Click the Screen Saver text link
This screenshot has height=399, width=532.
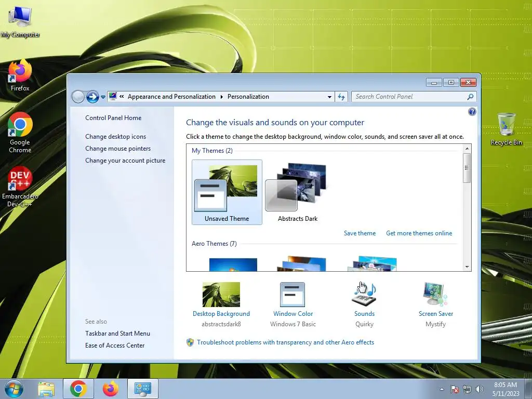pos(436,314)
